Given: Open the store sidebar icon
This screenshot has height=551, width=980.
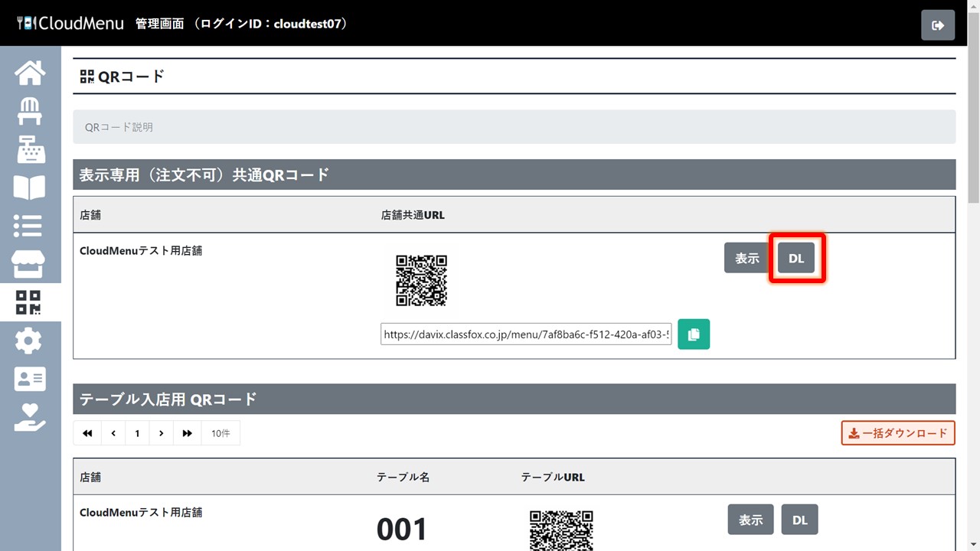Looking at the screenshot, I should tap(30, 264).
